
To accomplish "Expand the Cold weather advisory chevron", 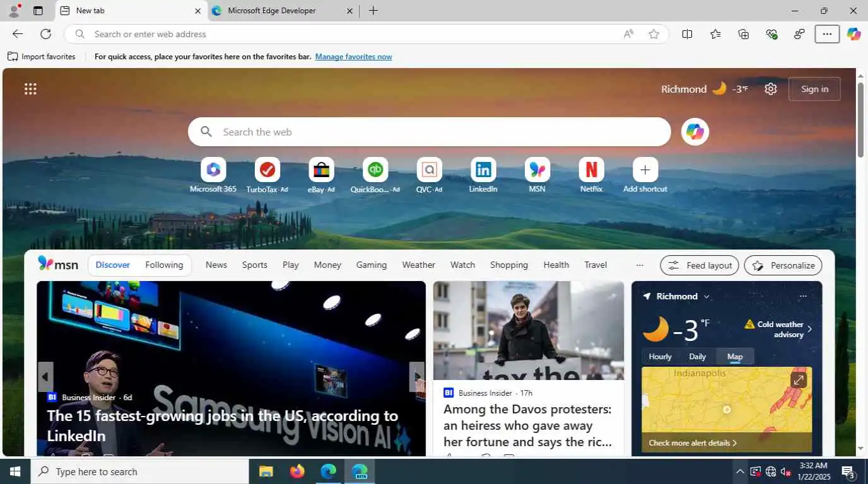I will pos(809,329).
